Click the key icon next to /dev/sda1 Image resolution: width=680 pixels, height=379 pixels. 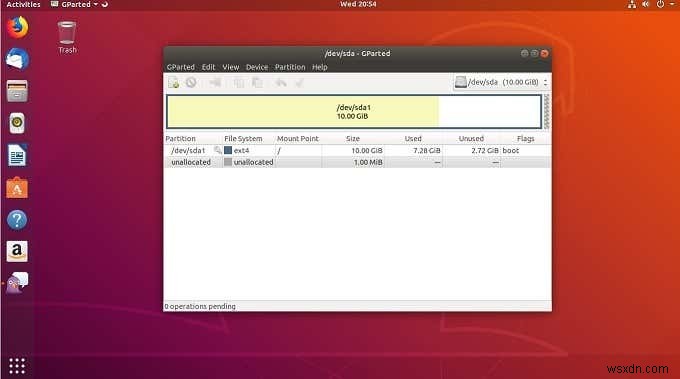point(218,150)
